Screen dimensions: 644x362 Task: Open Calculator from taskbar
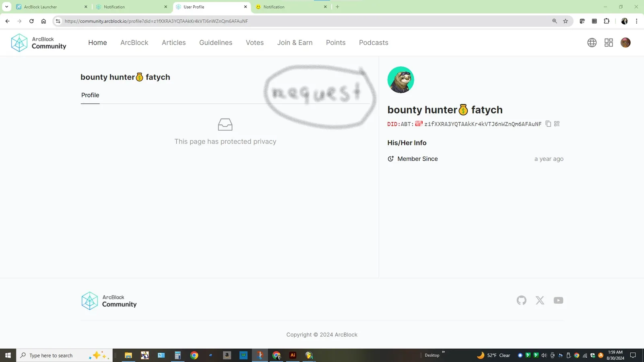[178, 355]
